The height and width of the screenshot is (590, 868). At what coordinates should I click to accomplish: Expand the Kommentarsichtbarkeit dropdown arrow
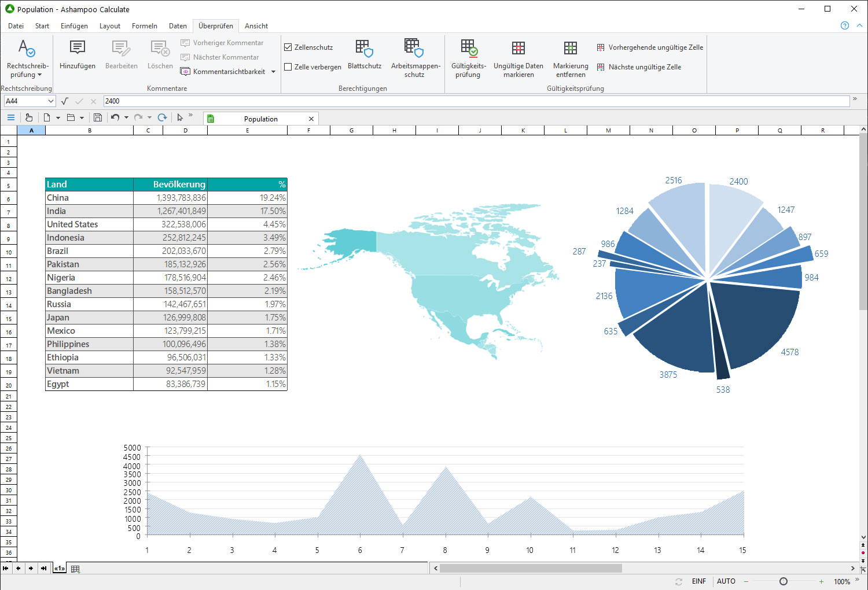point(273,72)
